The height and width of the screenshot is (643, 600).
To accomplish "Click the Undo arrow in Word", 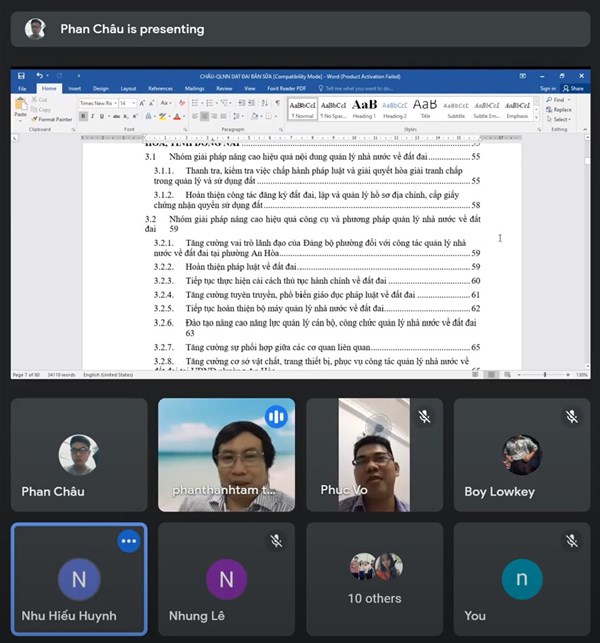I will coord(39,76).
